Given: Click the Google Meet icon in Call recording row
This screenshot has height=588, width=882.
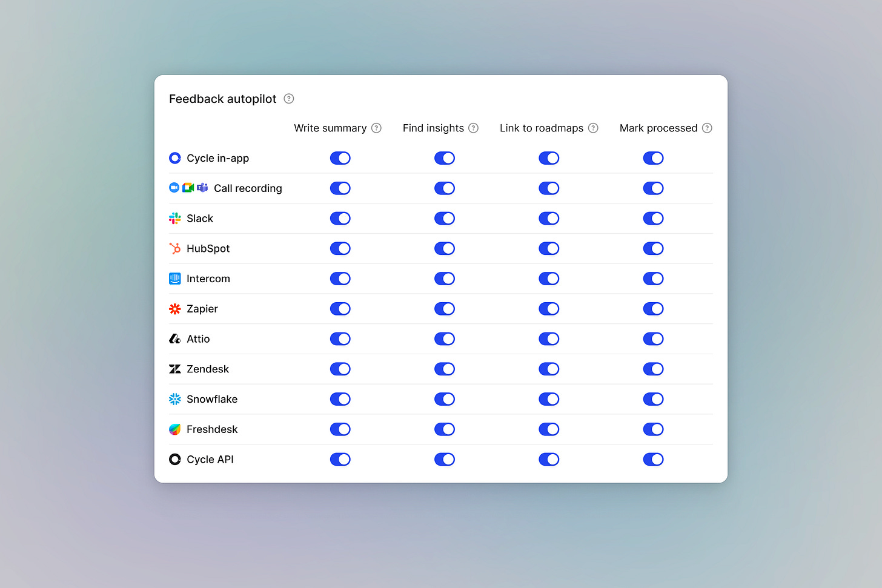Looking at the screenshot, I should tap(188, 188).
